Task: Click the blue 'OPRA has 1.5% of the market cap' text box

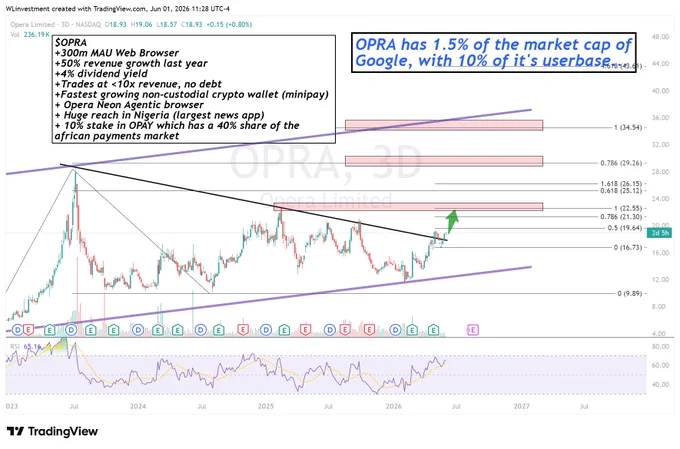Action: [x=494, y=52]
